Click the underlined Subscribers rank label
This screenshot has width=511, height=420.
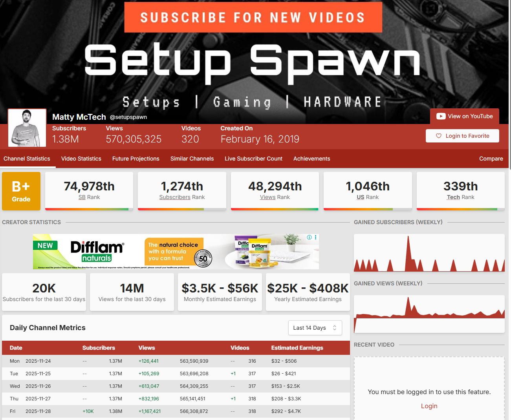pyautogui.click(x=174, y=197)
